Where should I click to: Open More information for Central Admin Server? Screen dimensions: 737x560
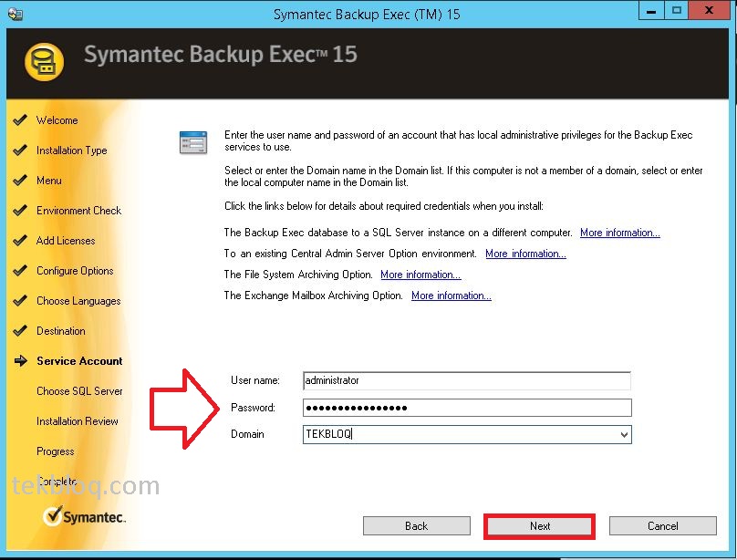[525, 254]
